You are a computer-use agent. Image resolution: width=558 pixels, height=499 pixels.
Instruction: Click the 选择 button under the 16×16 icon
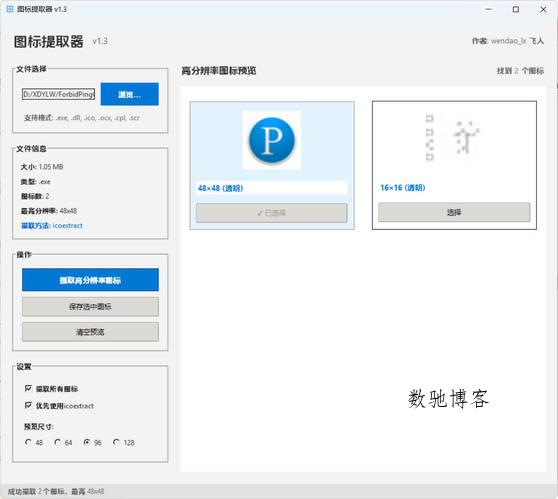(454, 212)
